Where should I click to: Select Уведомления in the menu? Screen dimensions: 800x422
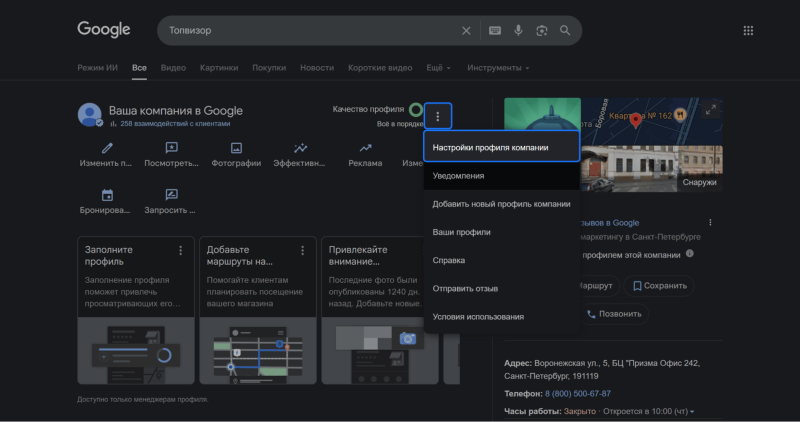(502, 176)
